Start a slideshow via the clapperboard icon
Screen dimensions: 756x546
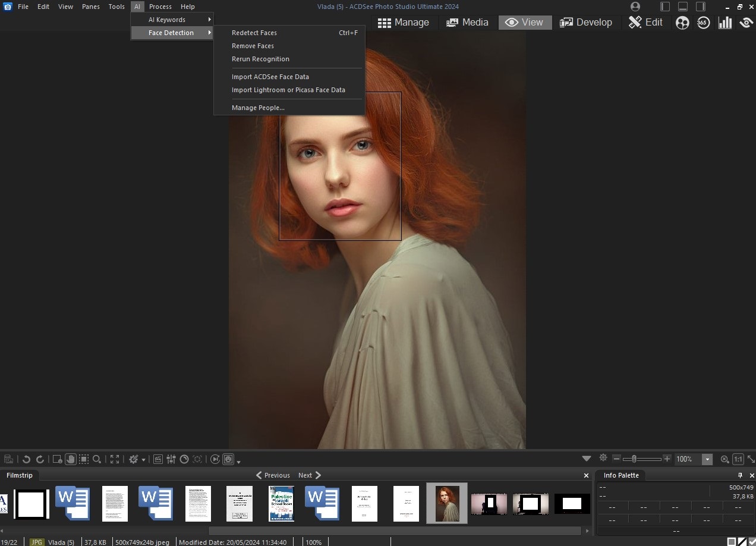[157, 459]
